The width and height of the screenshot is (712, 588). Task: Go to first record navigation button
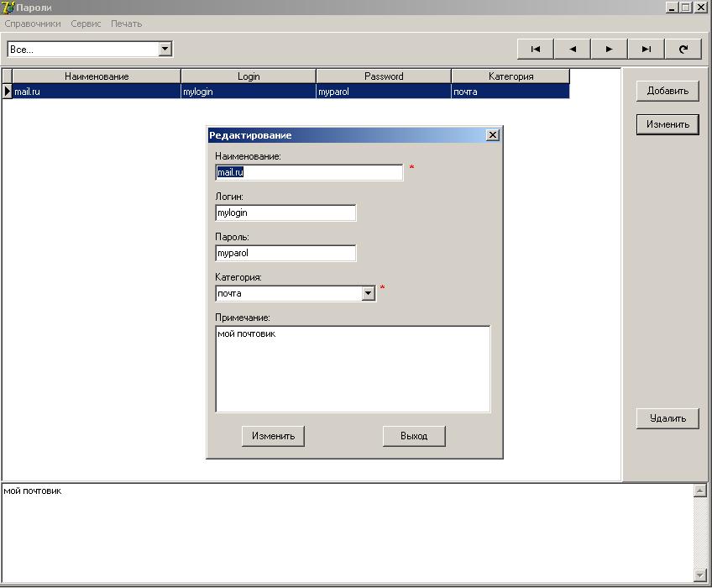(536, 49)
